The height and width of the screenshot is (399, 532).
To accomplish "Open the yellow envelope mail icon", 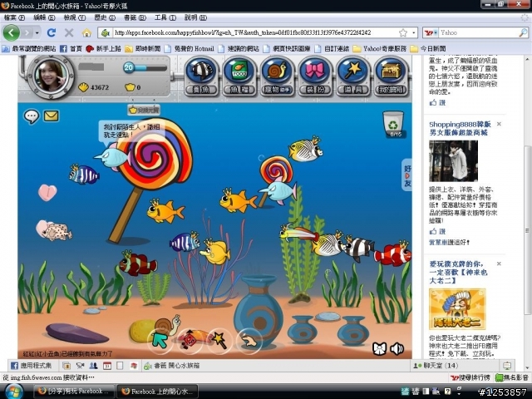I will pos(52,116).
